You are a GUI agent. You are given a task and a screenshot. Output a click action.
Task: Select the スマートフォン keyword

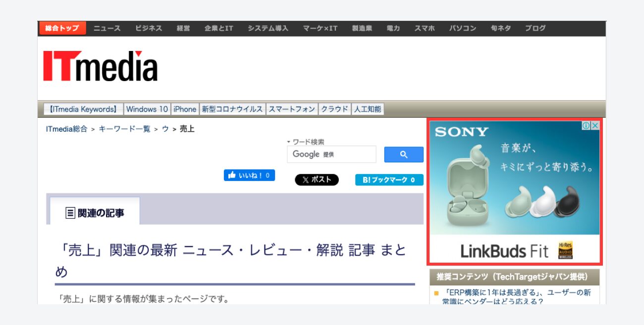292,109
